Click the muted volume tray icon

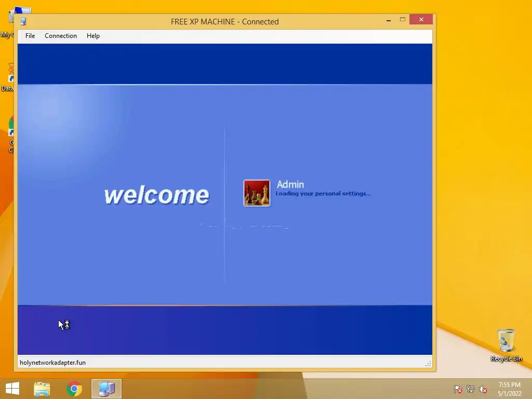point(483,389)
